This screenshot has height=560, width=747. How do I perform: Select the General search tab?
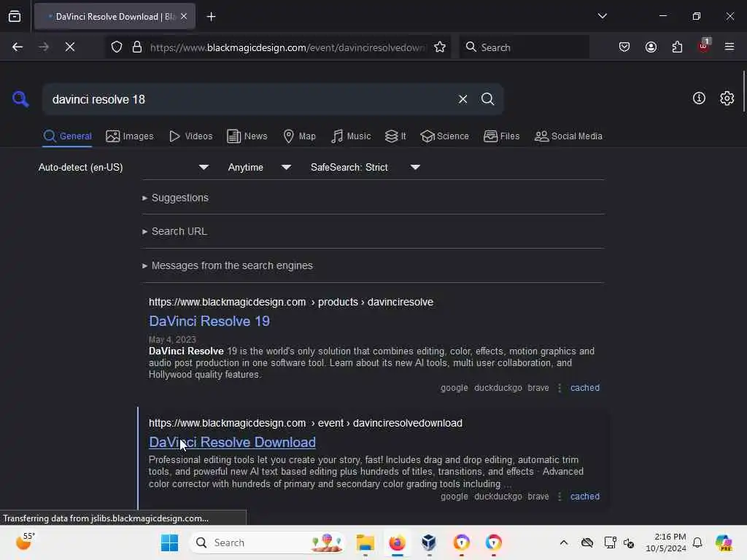[x=67, y=136]
